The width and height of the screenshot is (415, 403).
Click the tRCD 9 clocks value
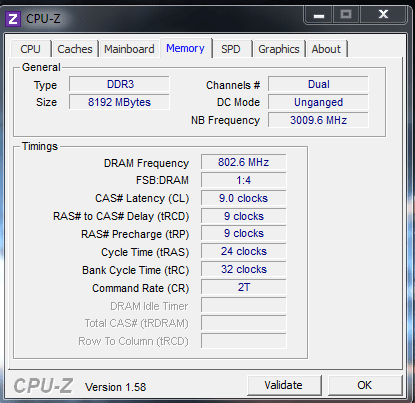(x=244, y=216)
